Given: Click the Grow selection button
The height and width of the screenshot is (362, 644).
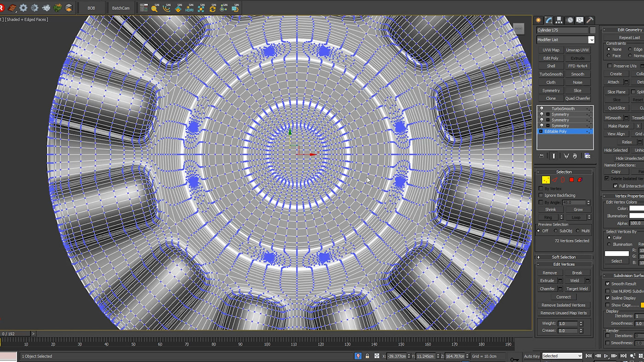Looking at the screenshot, I should coord(578,209).
